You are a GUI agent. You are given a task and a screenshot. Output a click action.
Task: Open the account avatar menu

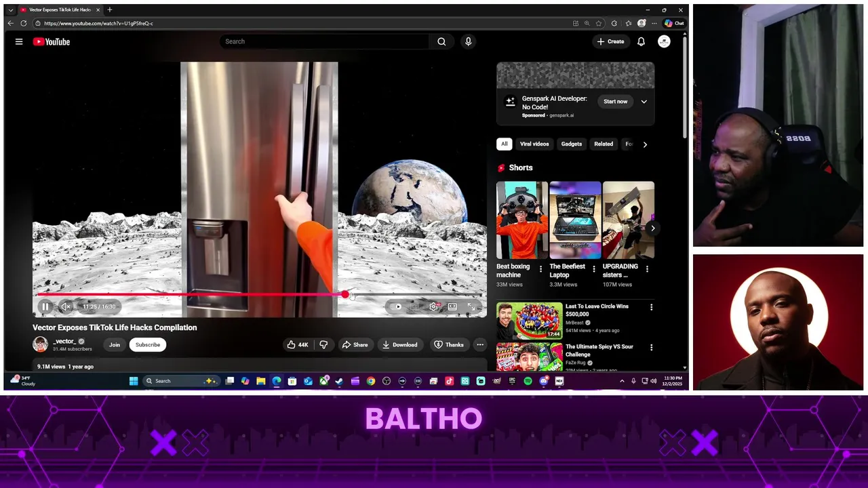(x=664, y=41)
